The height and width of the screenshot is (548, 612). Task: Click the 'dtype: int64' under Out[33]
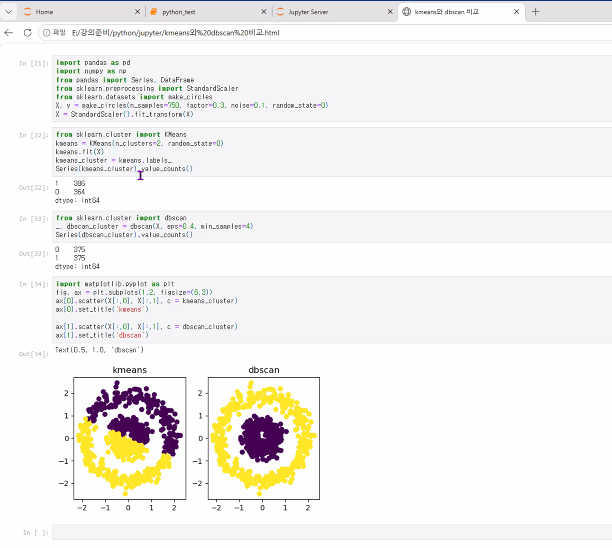77,267
